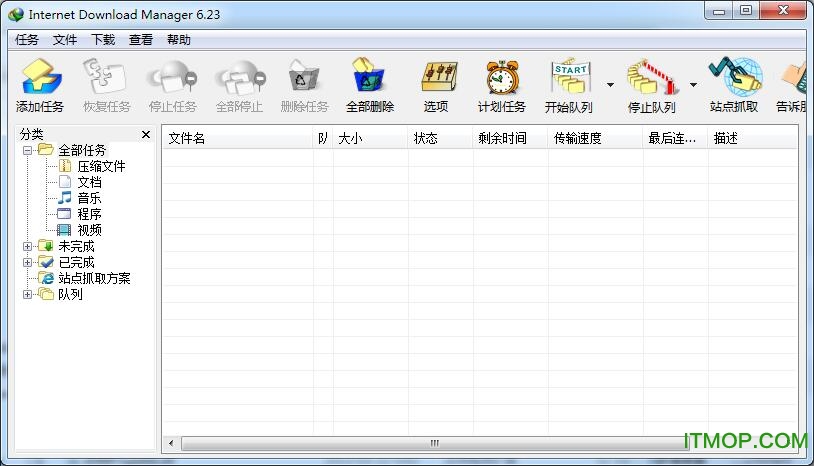This screenshot has width=814, height=466.
Task: Sort by the 状态 column header
Action: (x=440, y=139)
